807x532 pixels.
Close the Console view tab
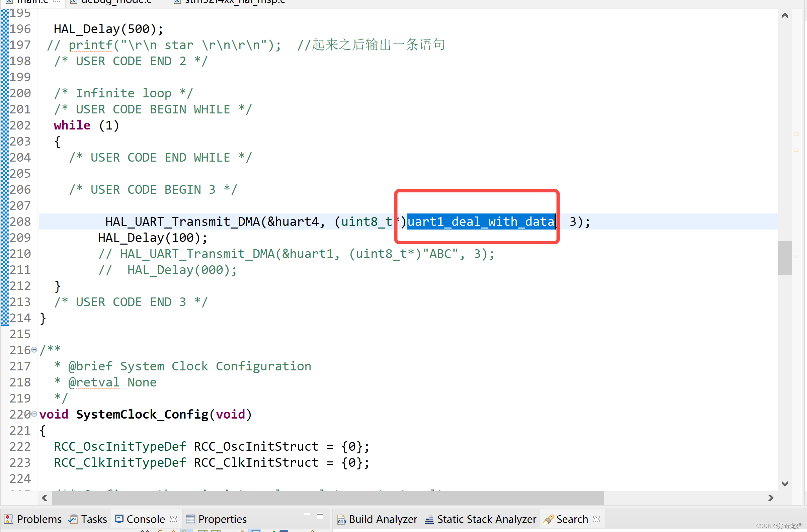173,519
